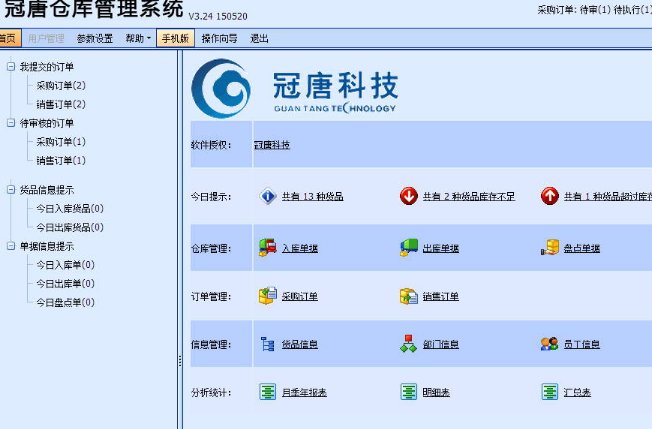Select 今日入库货品(0) in the tree
The height and width of the screenshot is (429, 652).
point(70,208)
